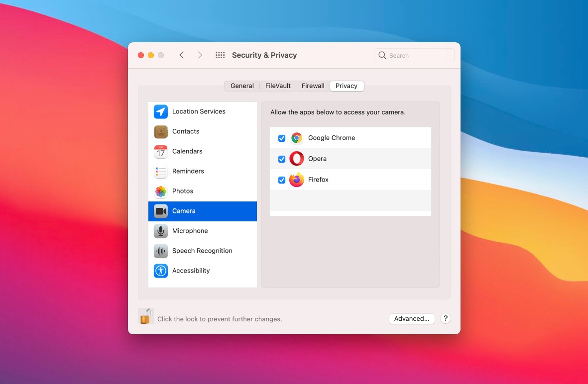
Task: Select the Accessibility label in list
Action: tap(191, 271)
